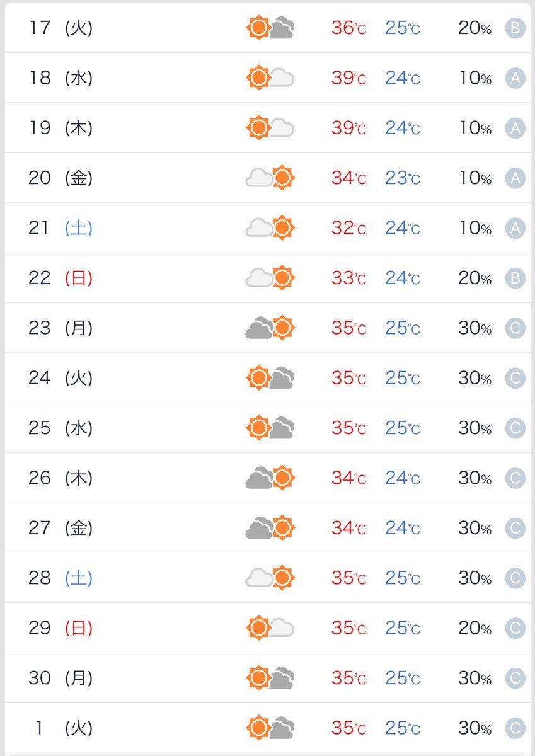Click the high temperature 39°C on the 18th
Viewport: 535px width, 756px height.
(348, 78)
